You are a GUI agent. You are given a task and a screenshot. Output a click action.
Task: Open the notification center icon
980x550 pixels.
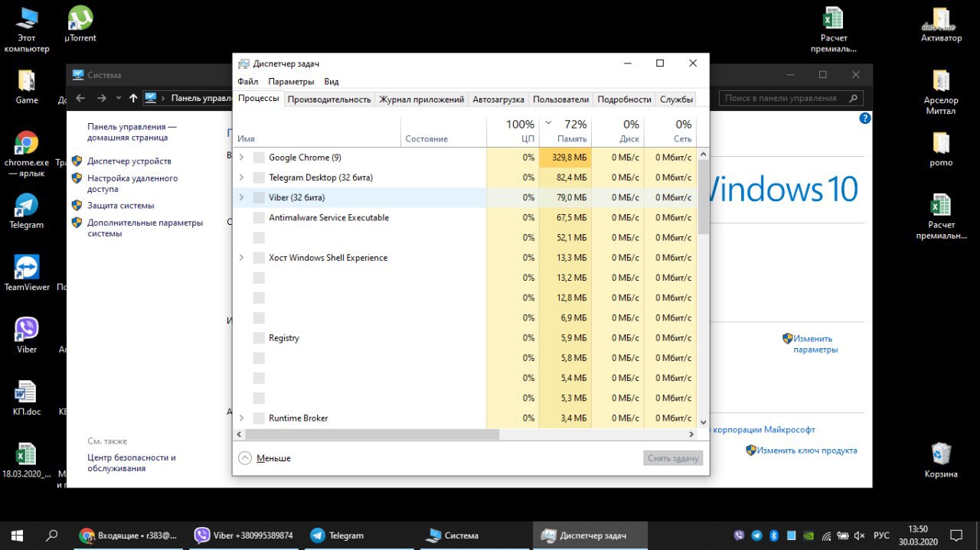956,535
